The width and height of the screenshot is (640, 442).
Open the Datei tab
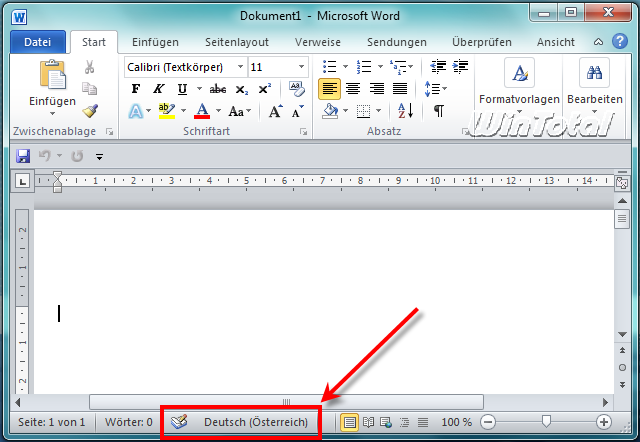click(38, 42)
